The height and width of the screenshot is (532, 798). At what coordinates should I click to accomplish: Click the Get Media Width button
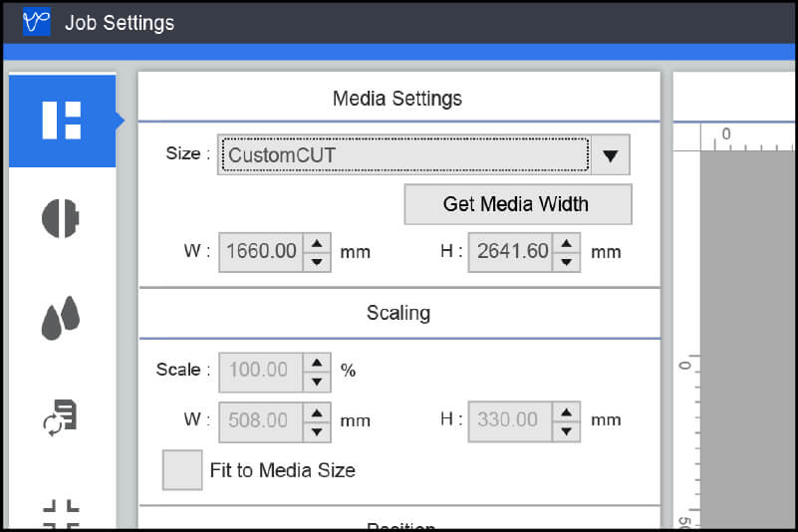pyautogui.click(x=517, y=204)
